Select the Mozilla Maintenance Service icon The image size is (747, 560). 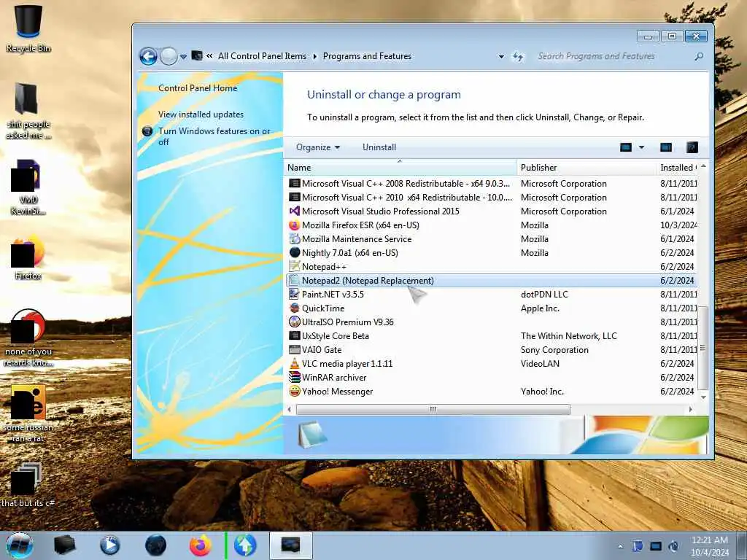click(295, 238)
